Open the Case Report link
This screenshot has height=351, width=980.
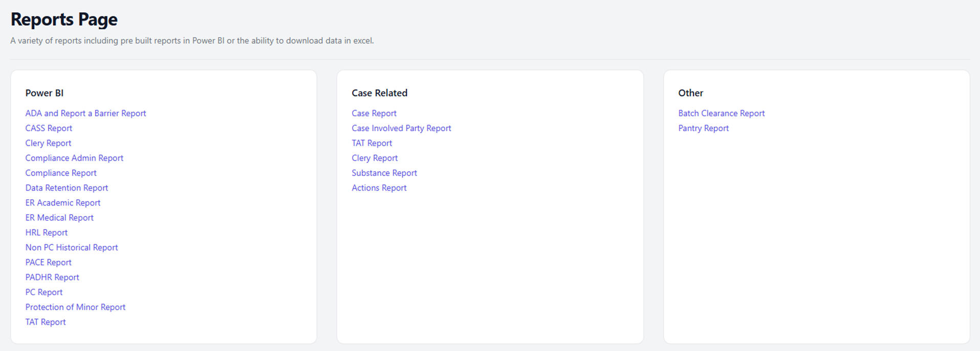tap(374, 113)
